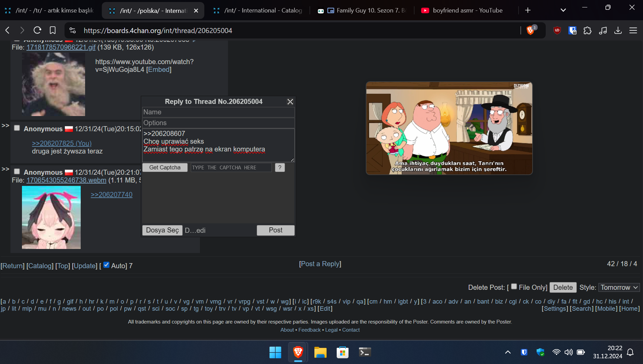Click the Catalog link in the thread footer

[40, 266]
